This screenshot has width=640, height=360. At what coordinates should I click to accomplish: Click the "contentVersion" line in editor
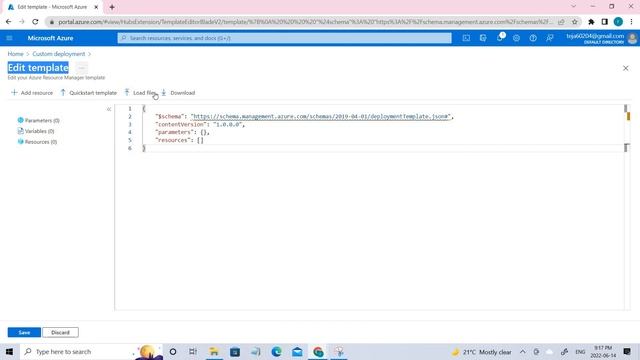pos(200,124)
